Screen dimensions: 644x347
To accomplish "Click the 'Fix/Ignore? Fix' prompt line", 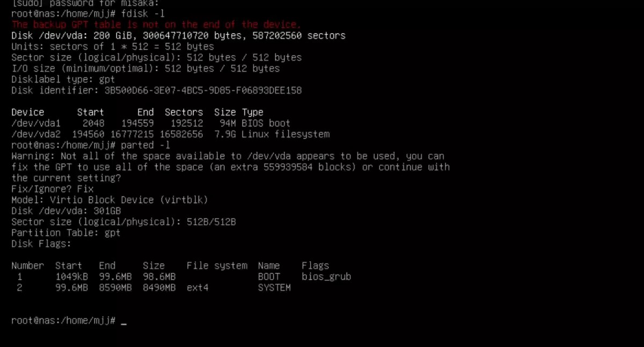I will (x=53, y=189).
